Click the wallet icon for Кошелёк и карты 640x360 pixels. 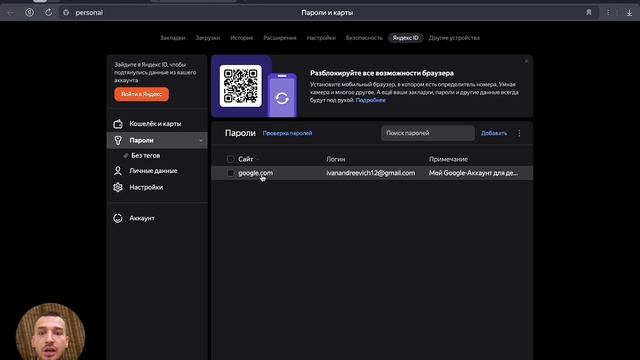(x=118, y=124)
